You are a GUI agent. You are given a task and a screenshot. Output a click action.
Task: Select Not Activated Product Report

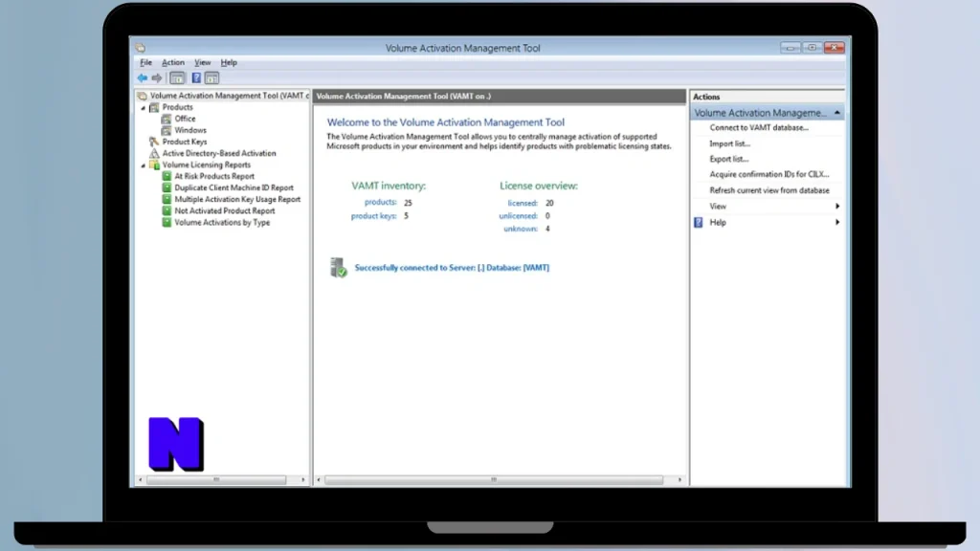(x=224, y=210)
